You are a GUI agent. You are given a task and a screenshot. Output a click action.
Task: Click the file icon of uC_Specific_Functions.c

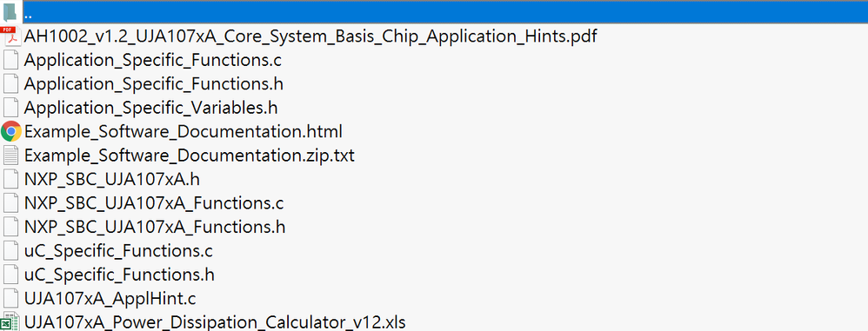pos(10,251)
